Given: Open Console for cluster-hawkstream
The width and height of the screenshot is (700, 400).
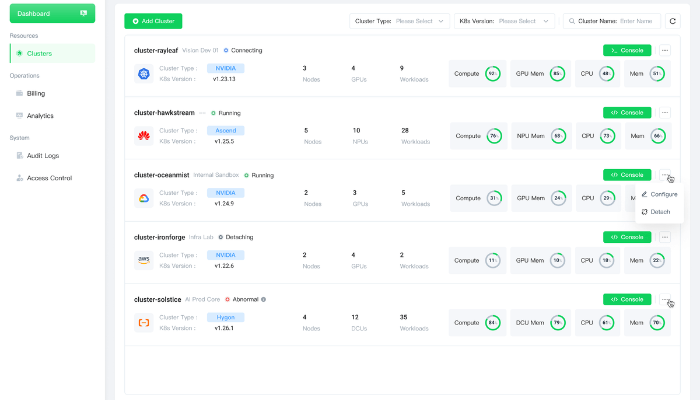Looking at the screenshot, I should 627,112.
